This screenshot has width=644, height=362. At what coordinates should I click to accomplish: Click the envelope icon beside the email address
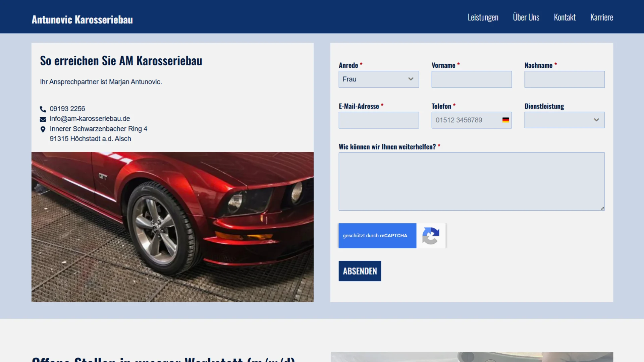point(43,119)
